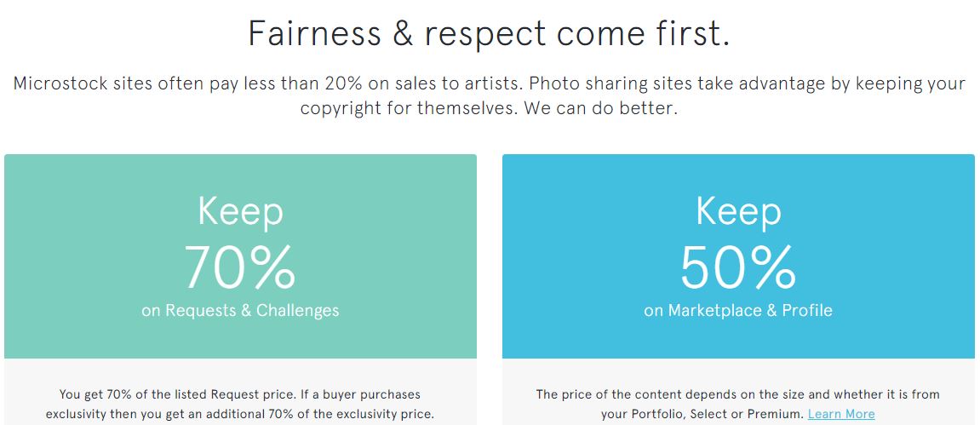This screenshot has height=425, width=980.
Task: Click the blue Keep 50% card
Action: point(738,256)
